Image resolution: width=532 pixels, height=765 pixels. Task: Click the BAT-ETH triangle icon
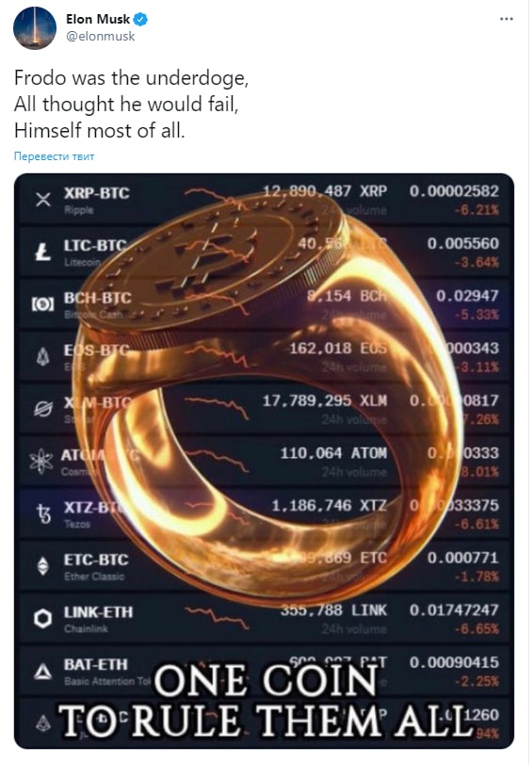(x=43, y=672)
